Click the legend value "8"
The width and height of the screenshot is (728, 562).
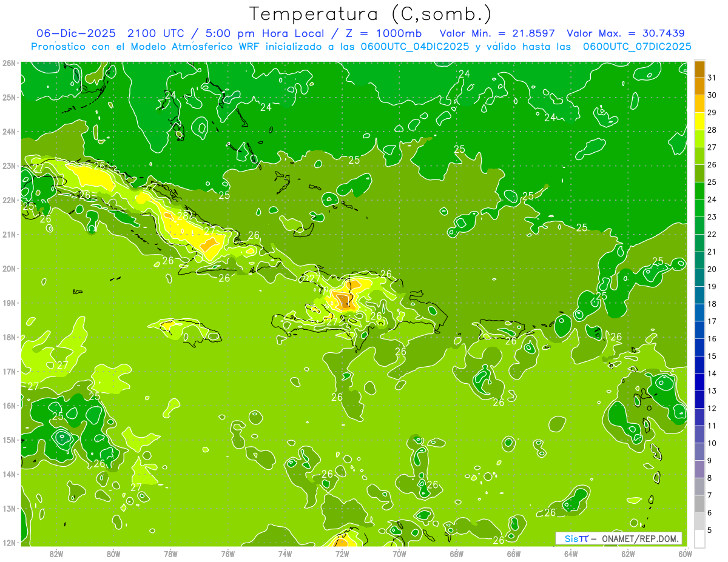[x=710, y=478]
